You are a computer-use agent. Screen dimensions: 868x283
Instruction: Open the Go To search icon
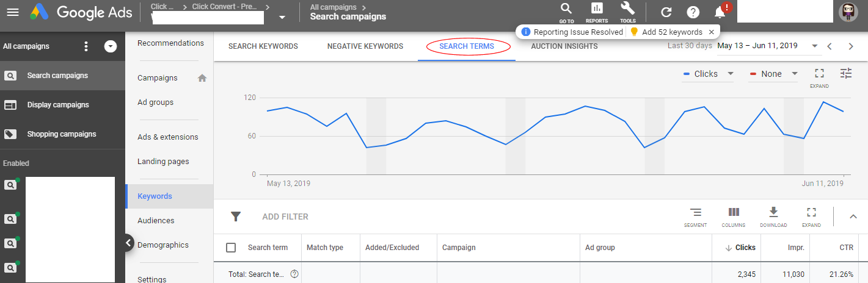click(x=566, y=12)
